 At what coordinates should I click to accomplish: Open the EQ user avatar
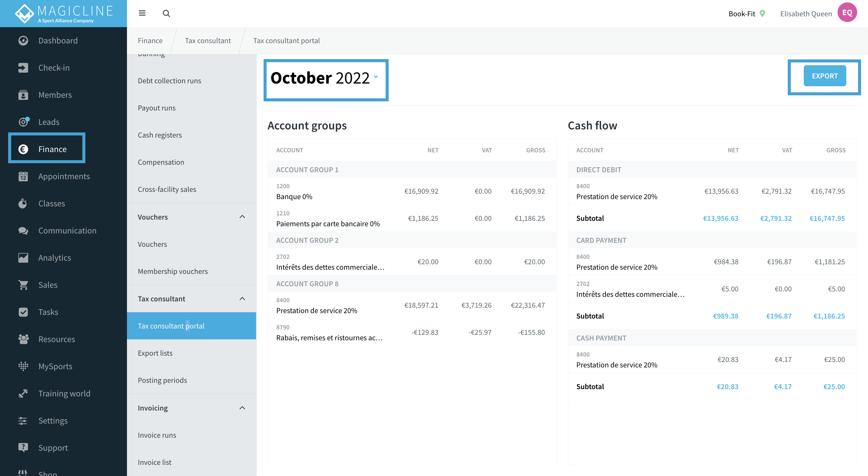[847, 12]
